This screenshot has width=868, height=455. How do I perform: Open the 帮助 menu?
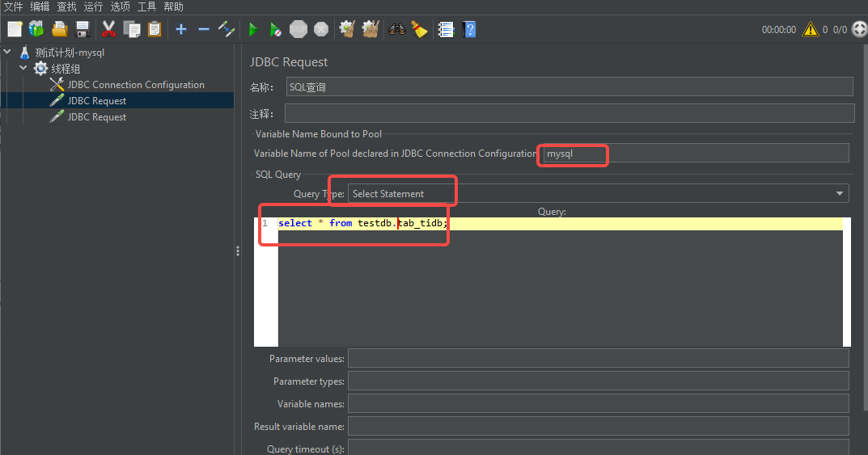173,6
